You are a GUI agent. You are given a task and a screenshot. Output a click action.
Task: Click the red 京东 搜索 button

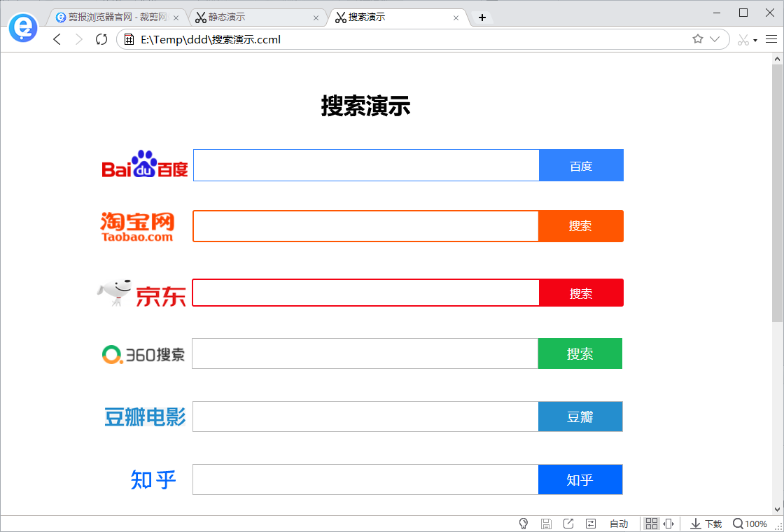coord(581,293)
